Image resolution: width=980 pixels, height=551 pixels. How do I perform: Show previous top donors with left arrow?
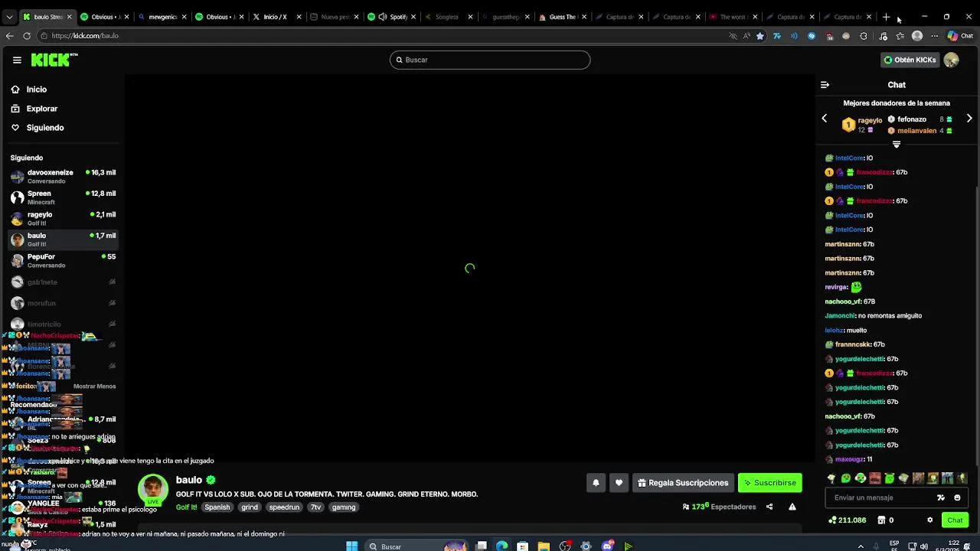(x=825, y=119)
